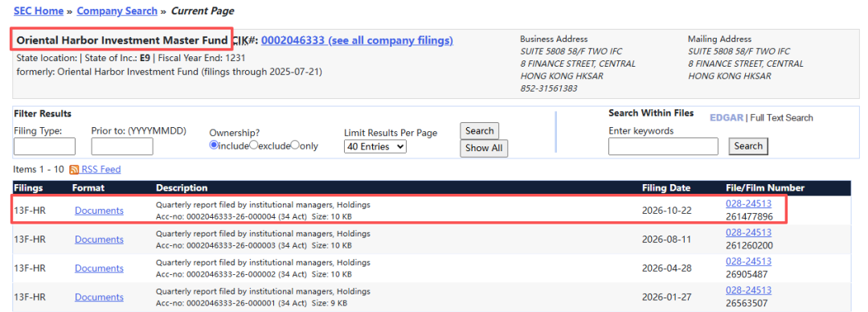Image resolution: width=868 pixels, height=312 pixels.
Task: Open Documents for filing dated 2026-10-22
Action: pos(99,211)
